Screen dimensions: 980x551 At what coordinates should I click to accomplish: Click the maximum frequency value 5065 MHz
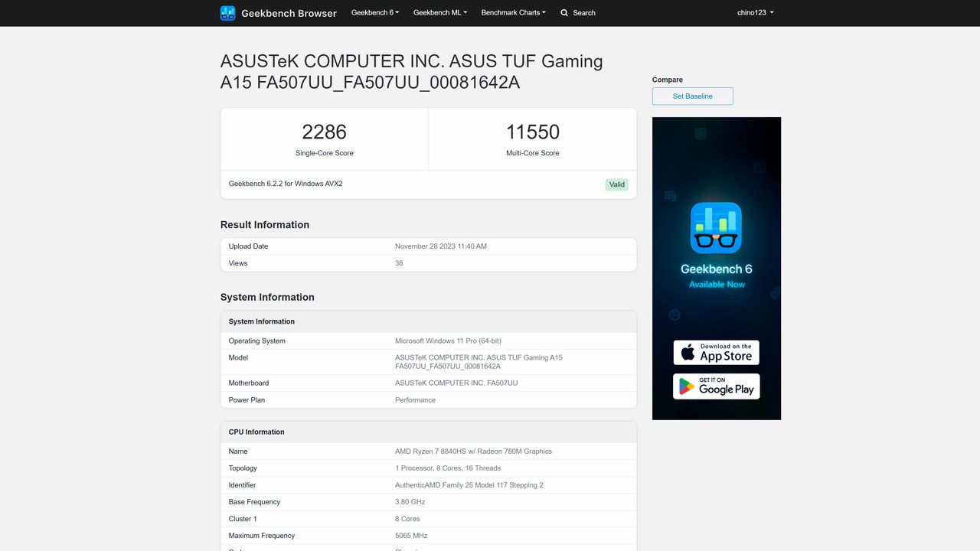click(x=411, y=536)
